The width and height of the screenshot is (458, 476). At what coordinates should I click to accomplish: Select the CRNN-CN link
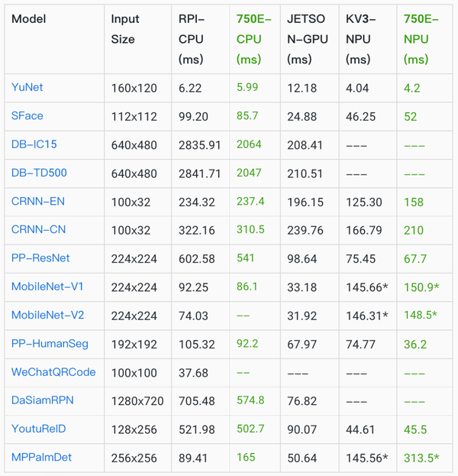tap(39, 230)
